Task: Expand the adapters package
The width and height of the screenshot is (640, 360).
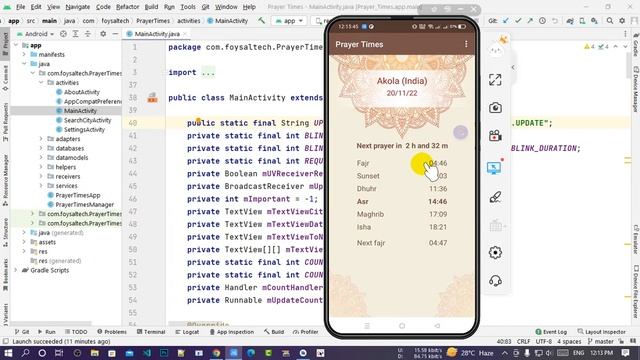Action: (41, 139)
